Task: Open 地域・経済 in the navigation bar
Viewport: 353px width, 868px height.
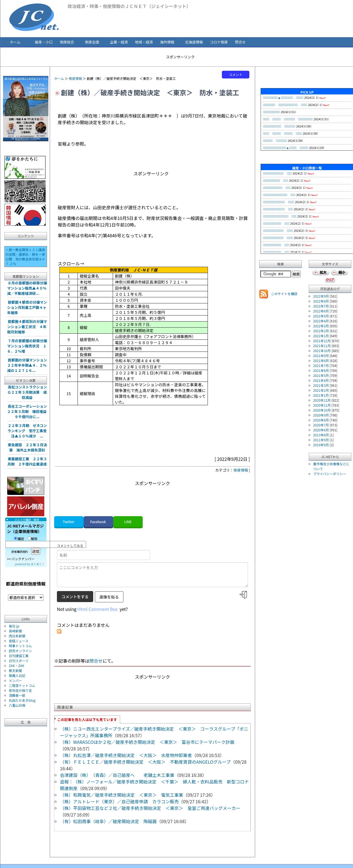Action: (144, 42)
